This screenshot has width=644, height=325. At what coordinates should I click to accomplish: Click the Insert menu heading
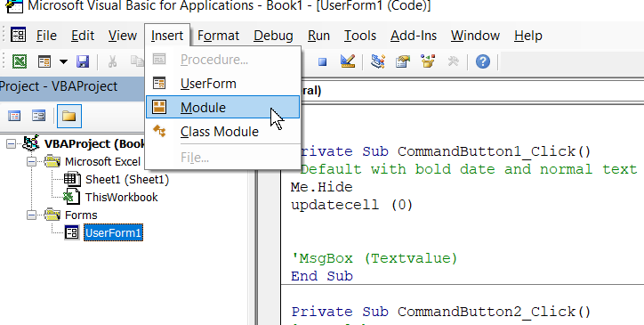(x=166, y=36)
